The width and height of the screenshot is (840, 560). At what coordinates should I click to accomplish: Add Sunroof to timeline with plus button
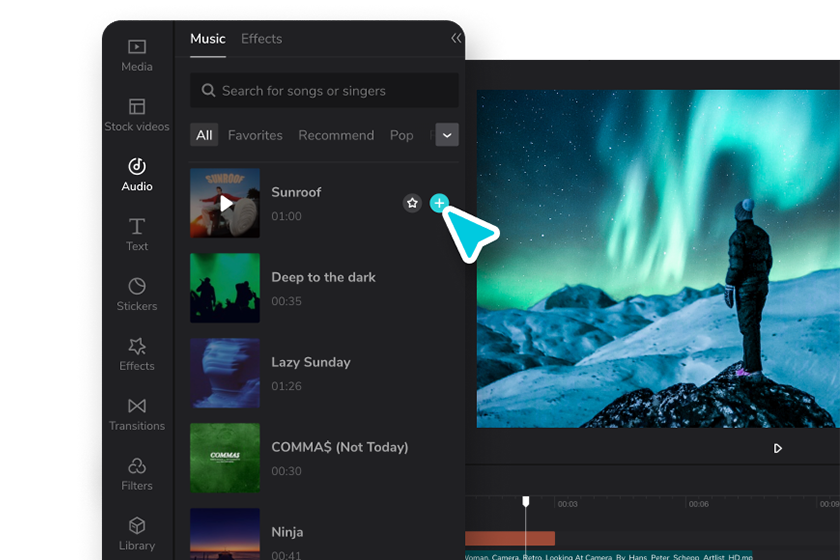coord(439,203)
